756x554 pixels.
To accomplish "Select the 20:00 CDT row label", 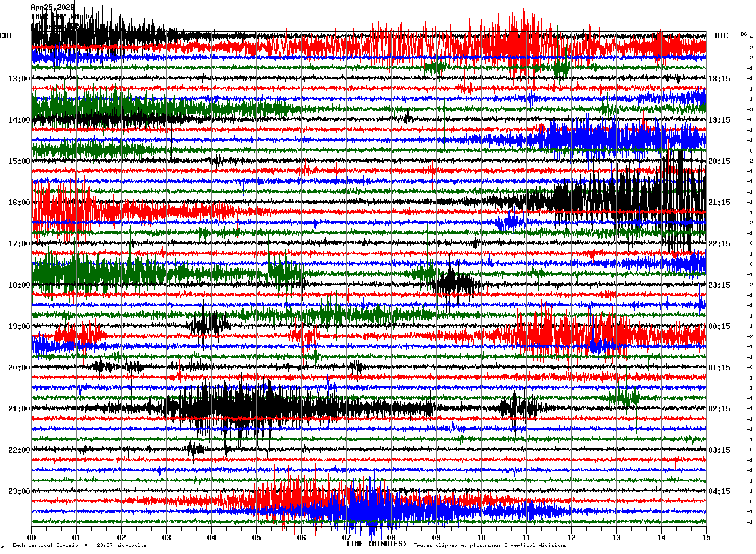I will [19, 368].
